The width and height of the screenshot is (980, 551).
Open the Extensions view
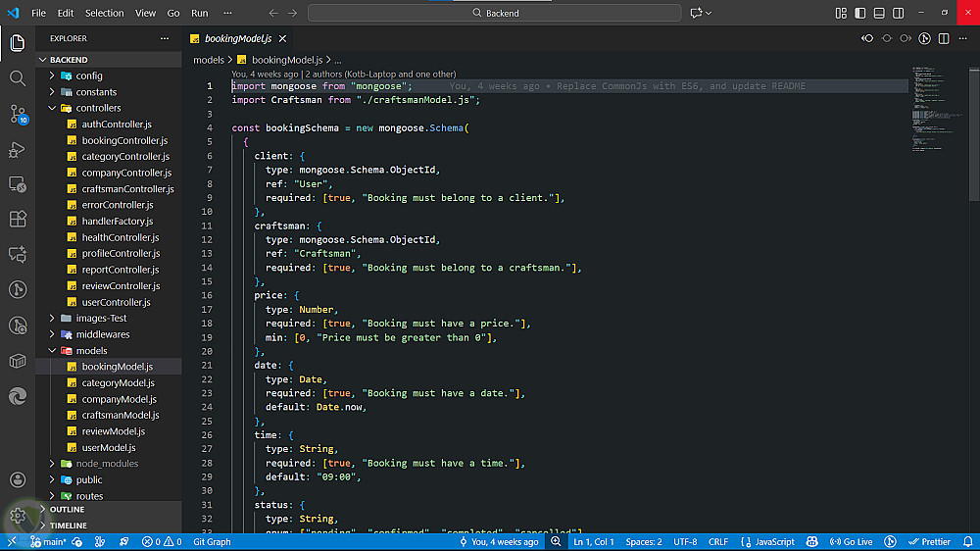tap(17, 219)
